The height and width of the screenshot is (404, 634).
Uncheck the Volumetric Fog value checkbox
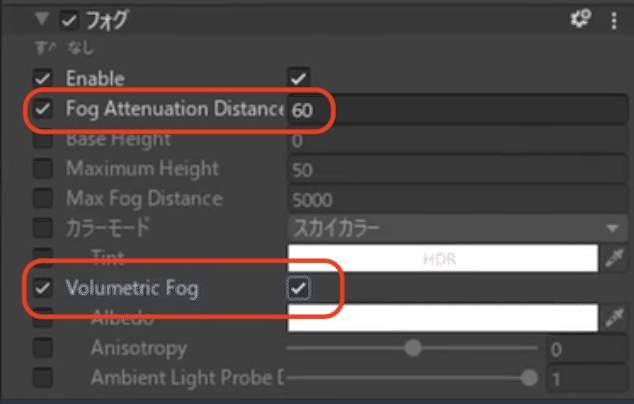tap(299, 289)
